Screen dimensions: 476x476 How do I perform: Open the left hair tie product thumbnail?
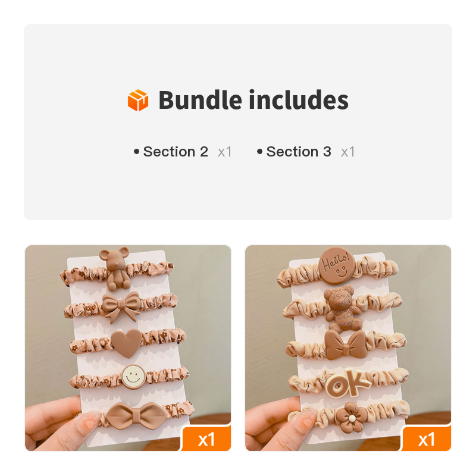(128, 348)
